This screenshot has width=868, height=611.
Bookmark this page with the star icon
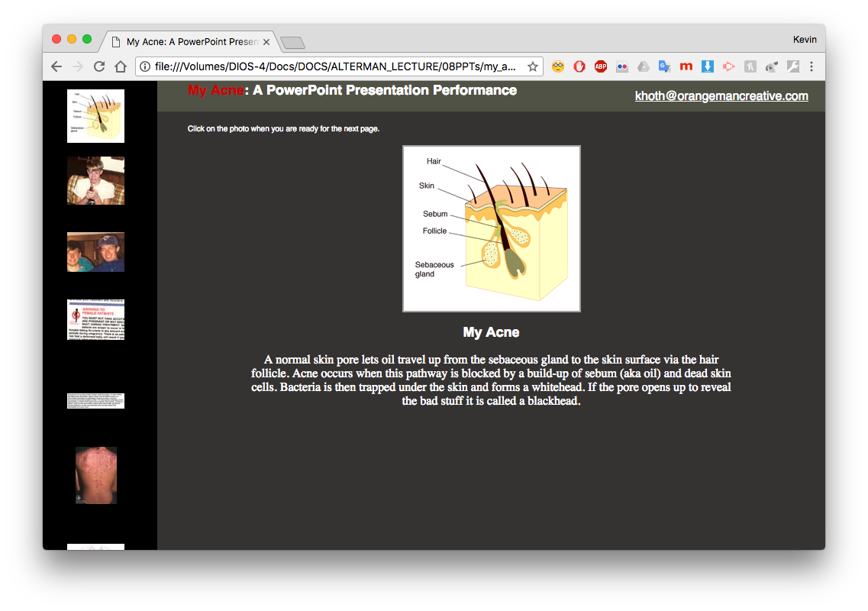click(x=533, y=66)
